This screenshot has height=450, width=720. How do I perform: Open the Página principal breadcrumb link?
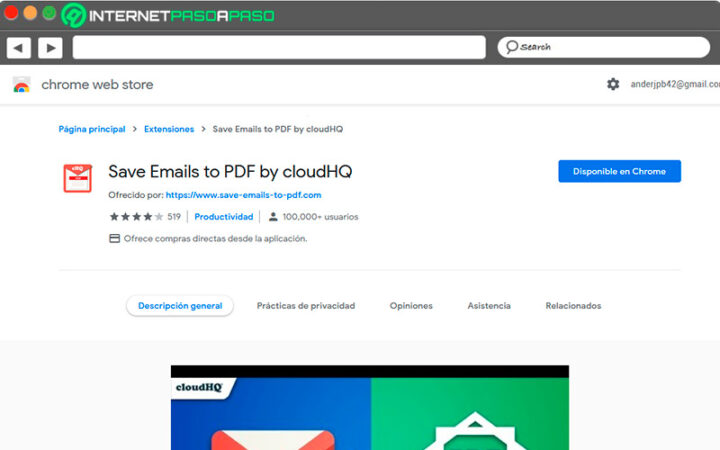point(92,129)
